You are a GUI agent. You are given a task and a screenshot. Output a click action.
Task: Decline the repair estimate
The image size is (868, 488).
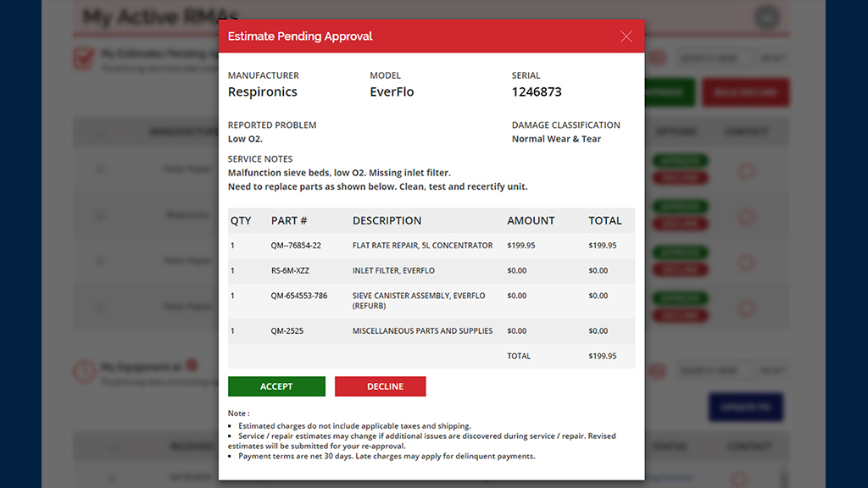click(381, 386)
